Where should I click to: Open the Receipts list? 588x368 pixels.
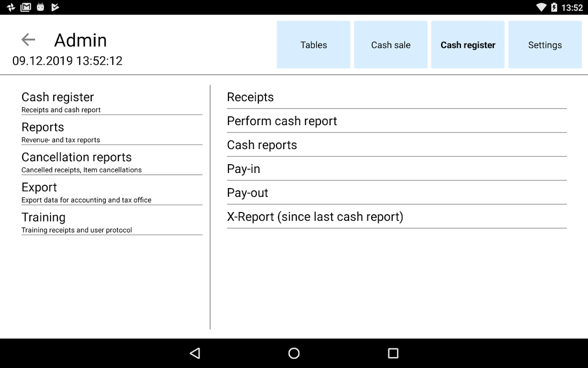click(x=397, y=97)
